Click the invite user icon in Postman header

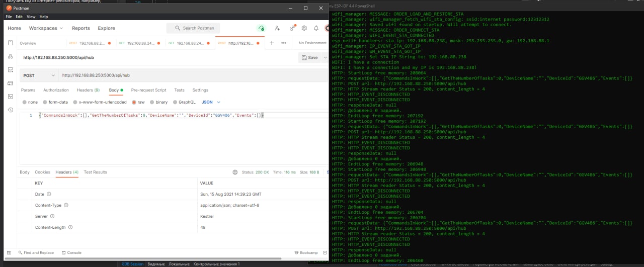pyautogui.click(x=278, y=28)
